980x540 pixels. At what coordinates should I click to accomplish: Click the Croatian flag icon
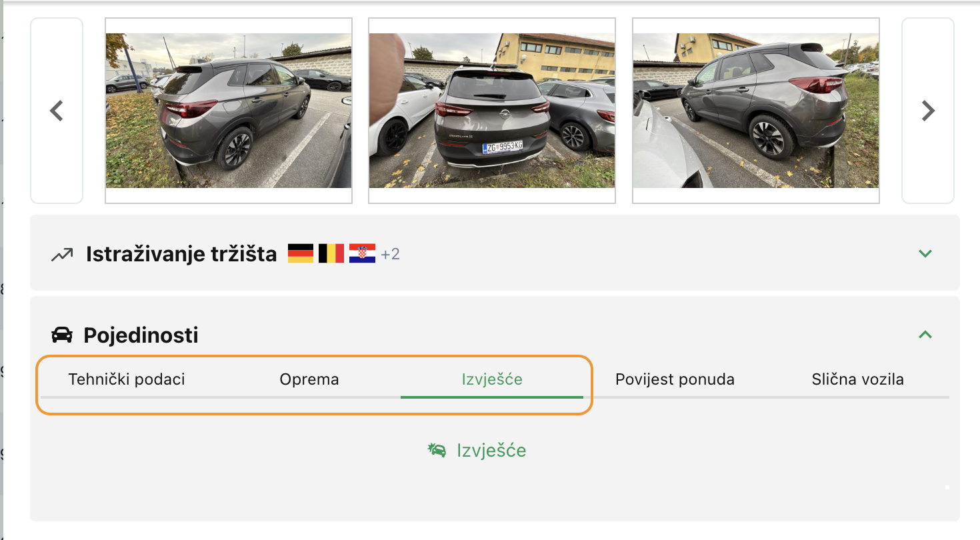pos(362,253)
